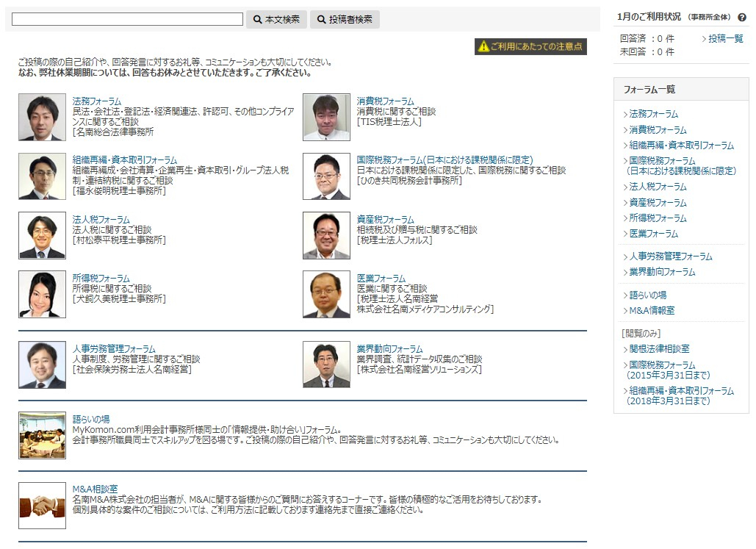
Task: Click the 所得税フォーラム advisor photo
Action: point(42,294)
